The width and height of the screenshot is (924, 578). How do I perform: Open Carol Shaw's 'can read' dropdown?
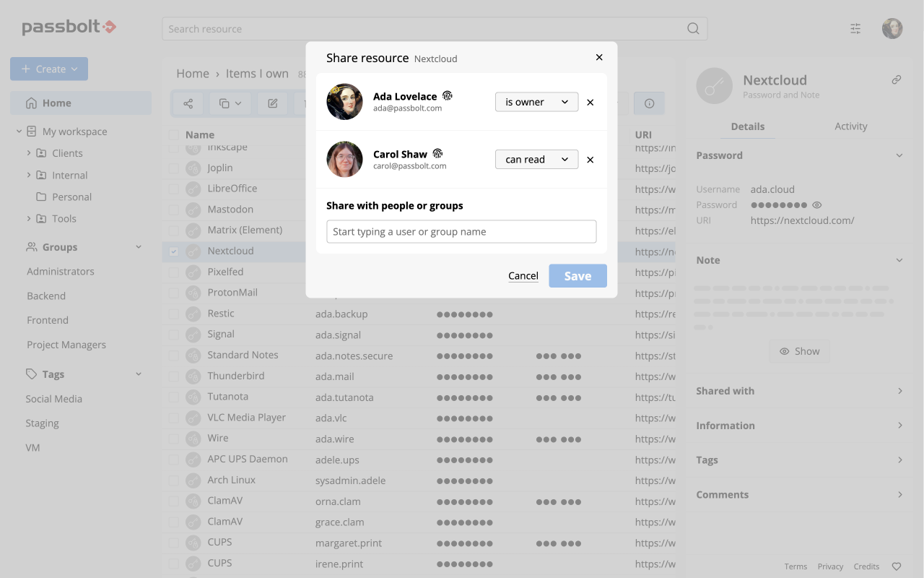(536, 159)
